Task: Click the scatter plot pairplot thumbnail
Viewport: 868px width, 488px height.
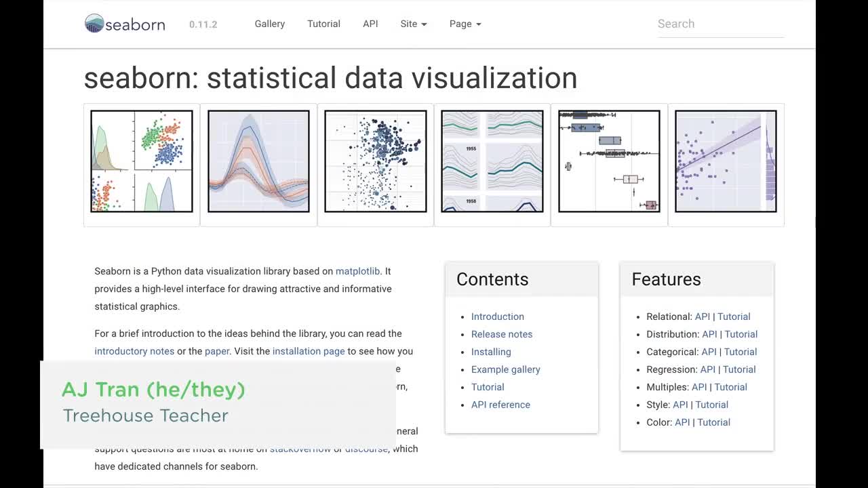Action: (140, 163)
